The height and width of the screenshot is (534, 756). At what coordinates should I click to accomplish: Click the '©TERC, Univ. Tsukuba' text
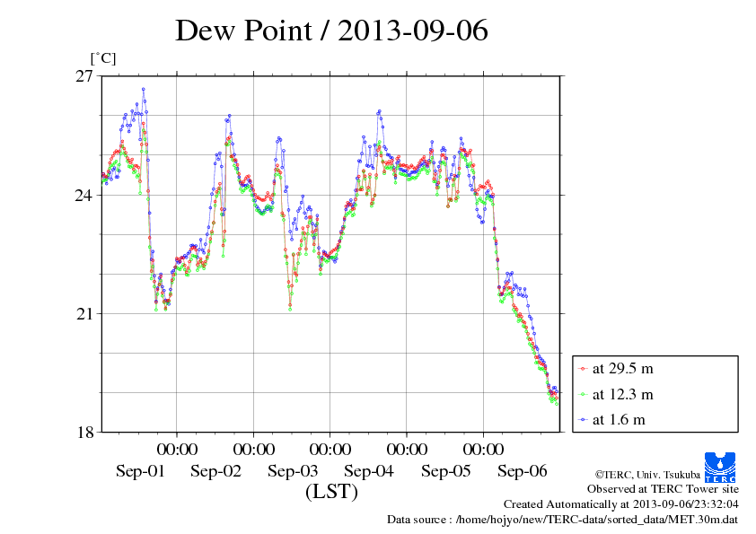click(x=647, y=475)
